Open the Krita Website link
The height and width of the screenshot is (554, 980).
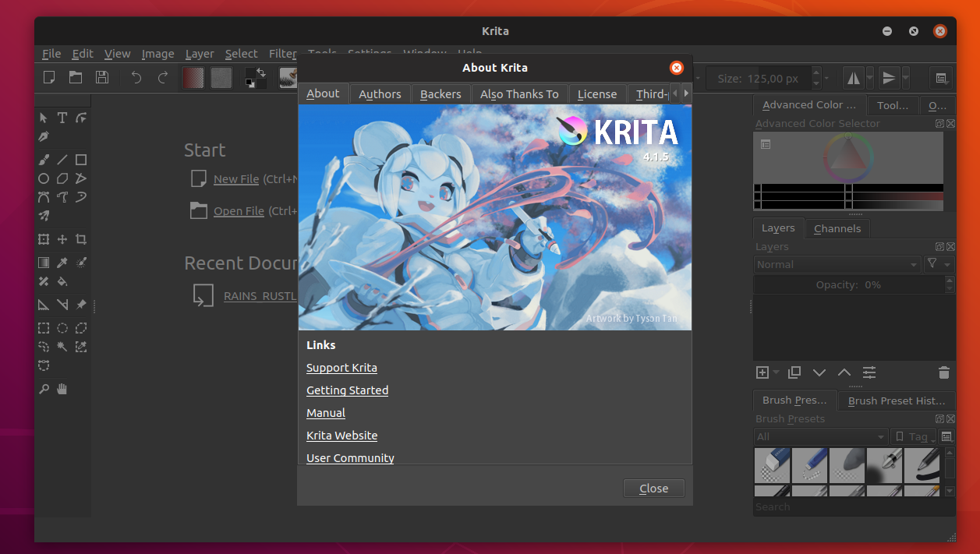click(341, 436)
